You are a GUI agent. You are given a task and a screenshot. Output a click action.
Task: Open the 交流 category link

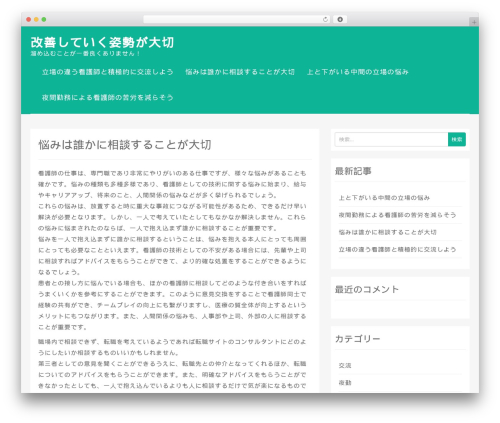pos(345,365)
